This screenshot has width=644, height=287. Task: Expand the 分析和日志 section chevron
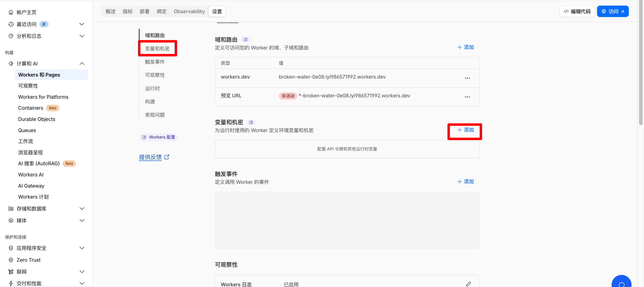click(82, 36)
